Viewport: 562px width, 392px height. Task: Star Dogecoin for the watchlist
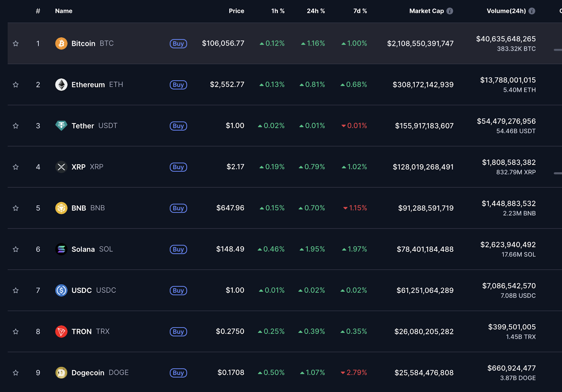[x=15, y=373]
